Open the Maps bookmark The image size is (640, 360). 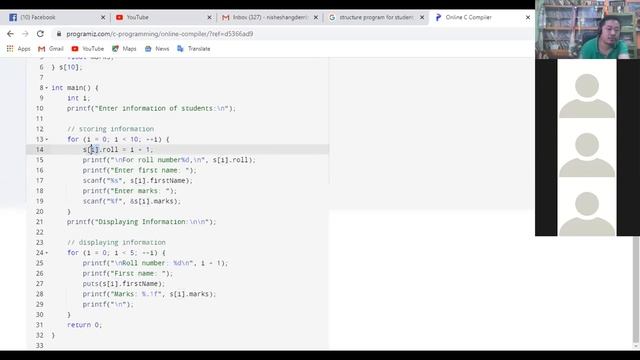click(124, 49)
